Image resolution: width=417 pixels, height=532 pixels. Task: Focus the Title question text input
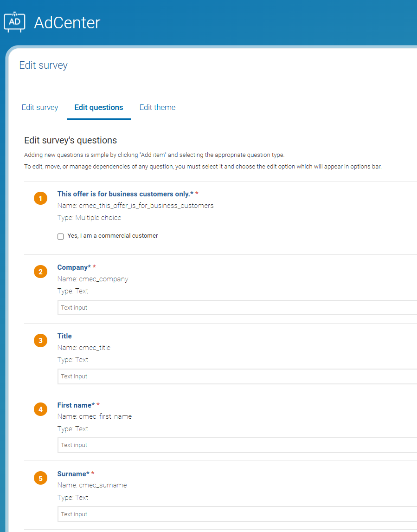pos(237,376)
